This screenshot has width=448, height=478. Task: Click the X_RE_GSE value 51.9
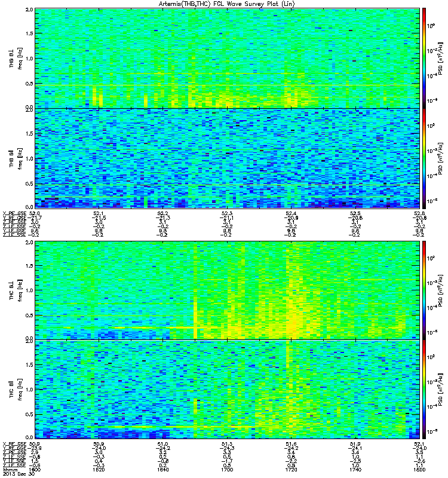355,444
